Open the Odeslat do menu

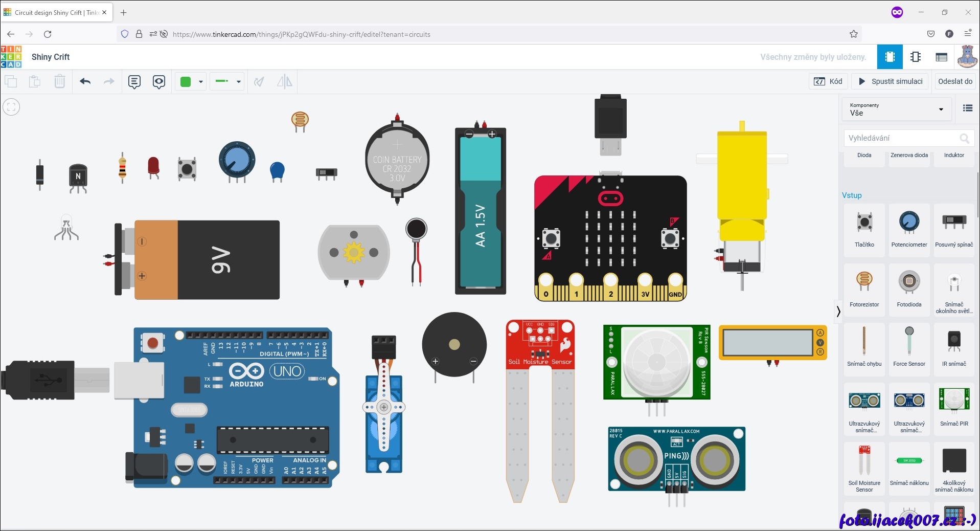[954, 81]
